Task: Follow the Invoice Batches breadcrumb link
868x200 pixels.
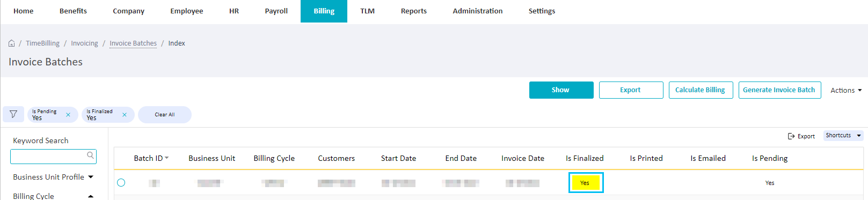Action: click(x=133, y=43)
